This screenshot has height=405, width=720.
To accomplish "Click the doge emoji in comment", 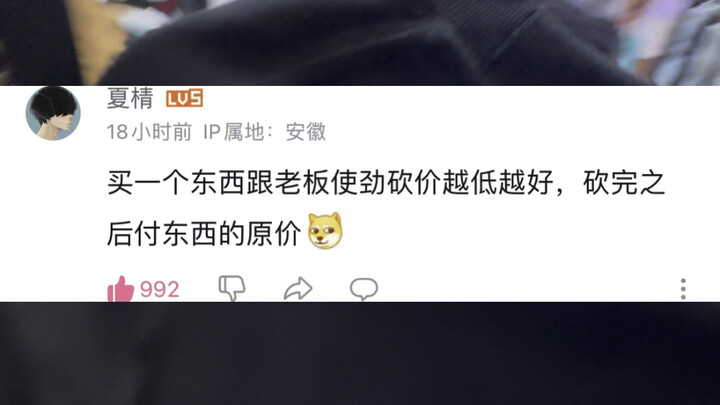I will pos(325,231).
